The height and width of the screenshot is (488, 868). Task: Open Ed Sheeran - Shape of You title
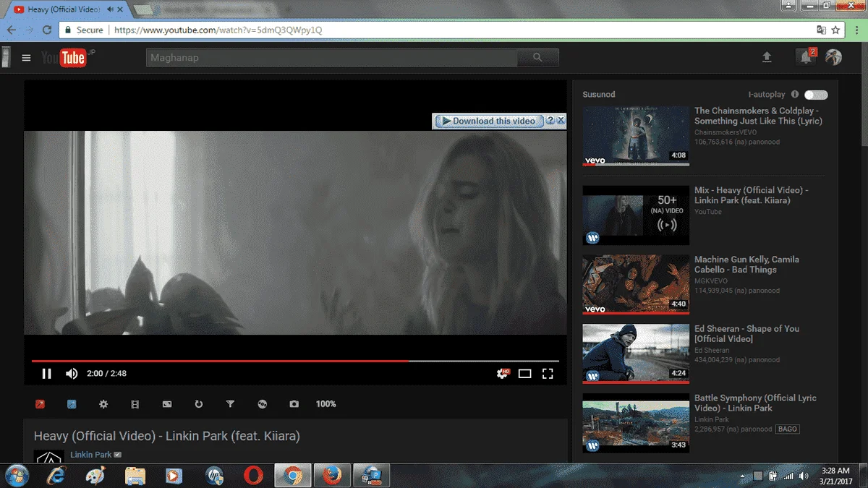746,333
